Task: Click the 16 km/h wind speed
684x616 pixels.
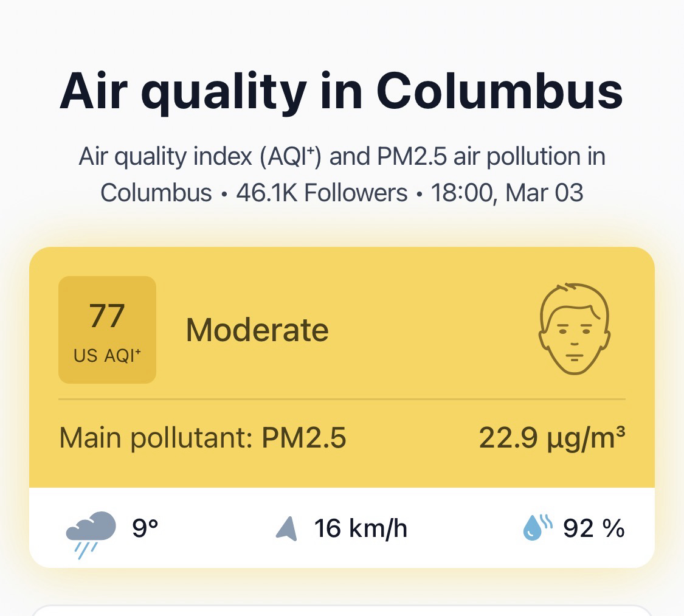Action: click(360, 528)
